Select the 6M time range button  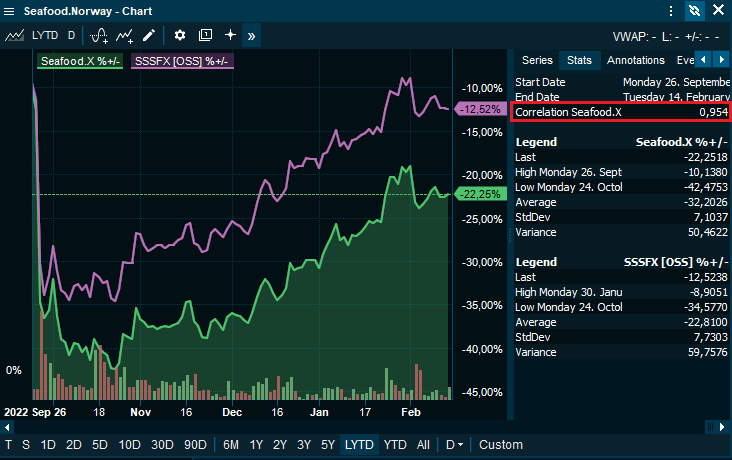231,444
